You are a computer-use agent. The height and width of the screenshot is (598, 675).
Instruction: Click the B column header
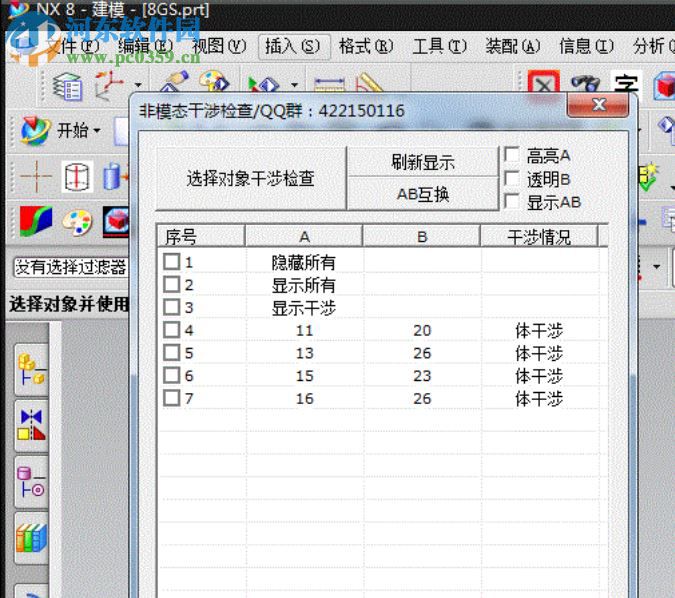pos(421,236)
